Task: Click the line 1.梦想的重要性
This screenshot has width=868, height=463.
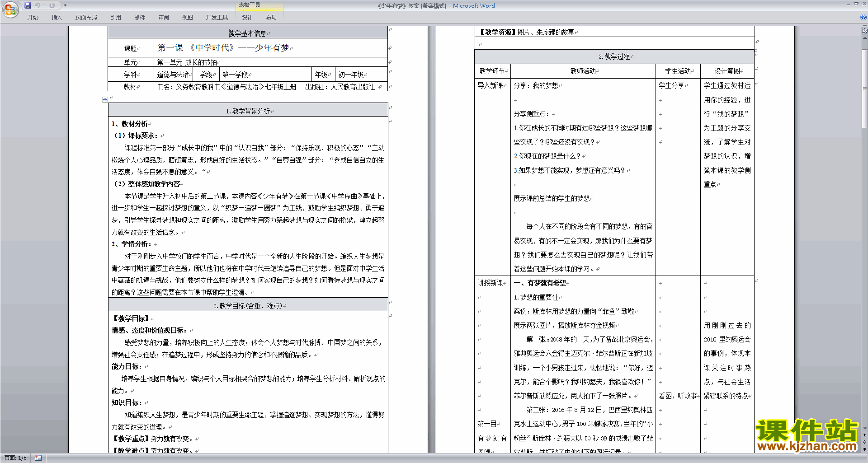Action: (536, 297)
